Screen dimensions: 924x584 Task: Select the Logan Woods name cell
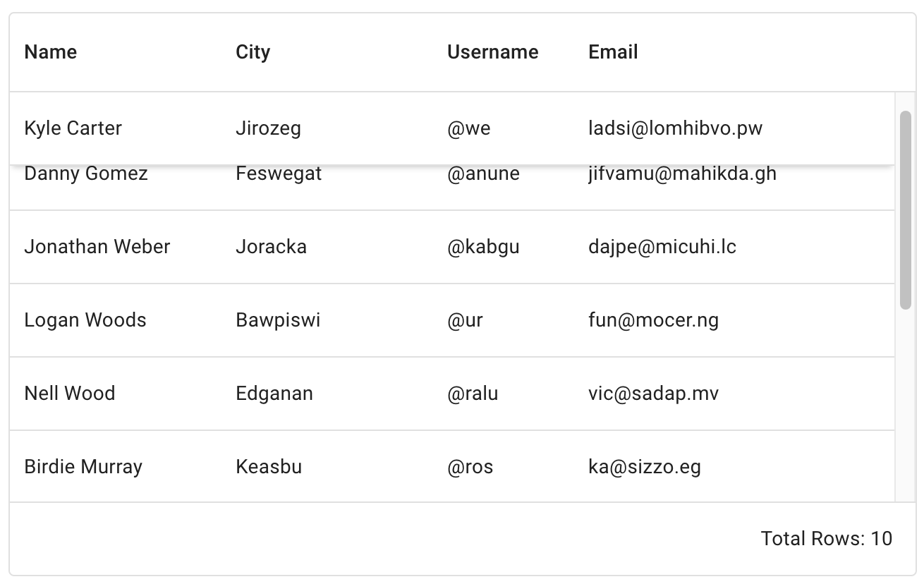coord(85,320)
